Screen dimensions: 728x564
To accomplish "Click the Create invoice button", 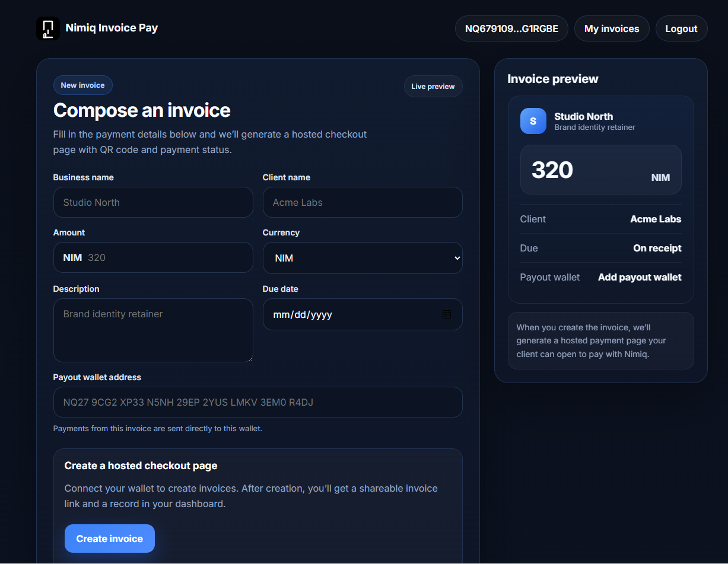I will click(x=110, y=538).
